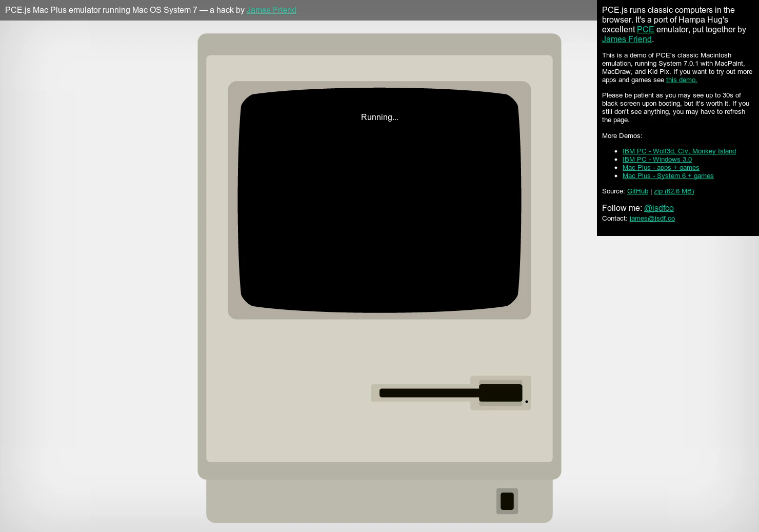This screenshot has width=759, height=532.
Task: Click the page title in the top bar
Action: (123, 10)
